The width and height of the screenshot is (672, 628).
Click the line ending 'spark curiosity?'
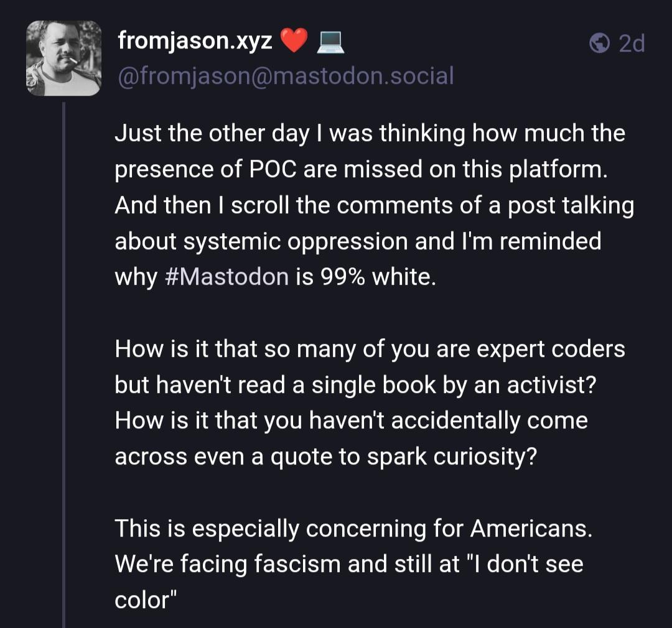[325, 456]
